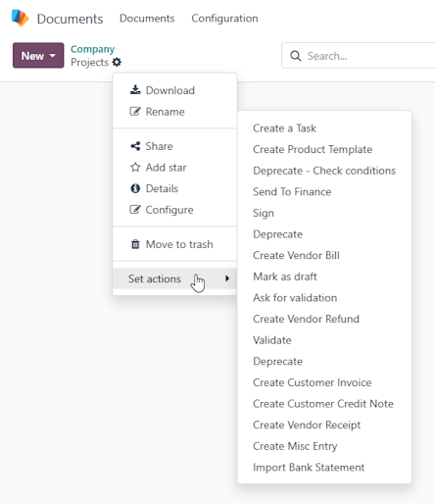Screen dimensions: 435x504
Task: Select Import Bank Statement action
Action: point(309,468)
